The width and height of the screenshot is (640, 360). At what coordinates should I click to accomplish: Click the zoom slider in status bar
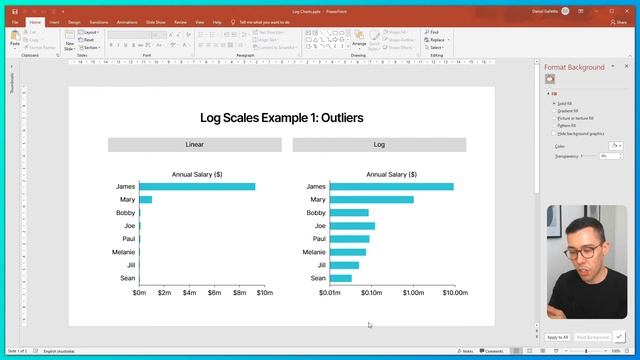[x=587, y=351]
